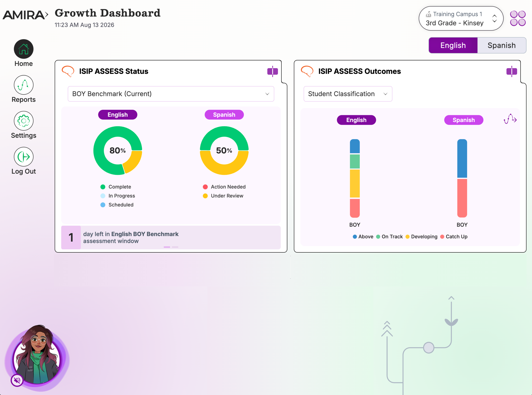Click ISIP ASSESS Status card purple pin icon
The height and width of the screenshot is (395, 532).
click(272, 71)
